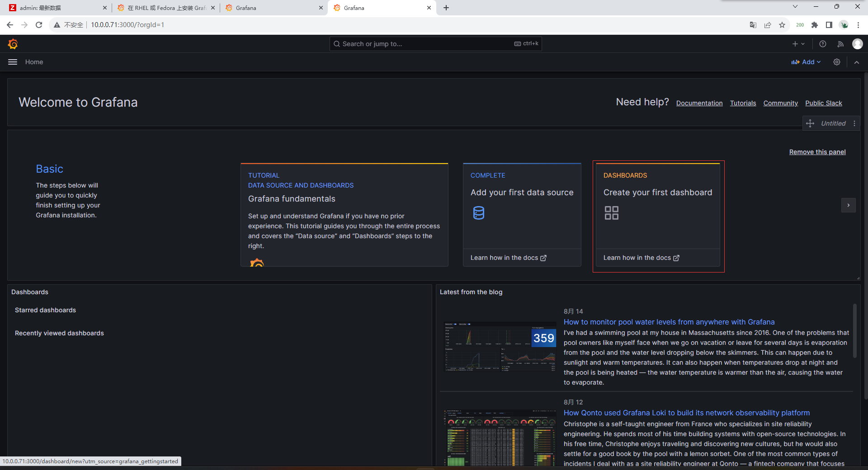868x470 pixels.
Task: Open Learn how in docs under data source
Action: click(x=509, y=258)
